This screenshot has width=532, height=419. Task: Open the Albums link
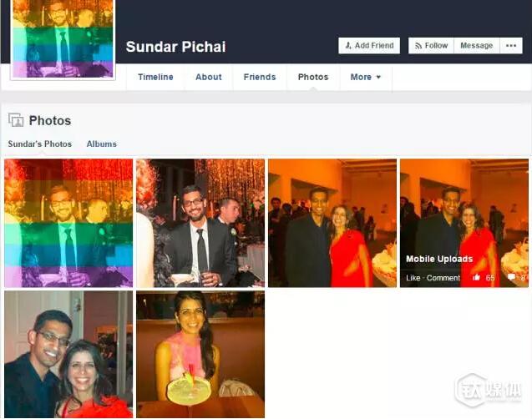coord(101,144)
